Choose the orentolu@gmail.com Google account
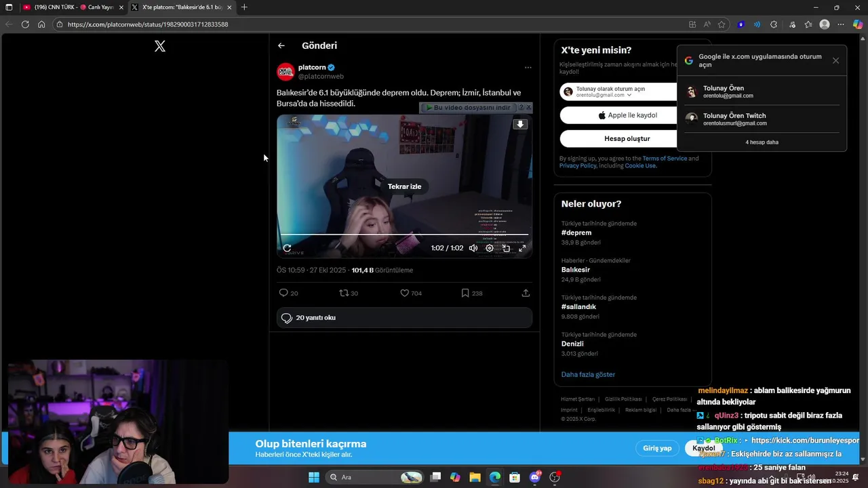Viewport: 868px width, 488px height. click(762, 92)
